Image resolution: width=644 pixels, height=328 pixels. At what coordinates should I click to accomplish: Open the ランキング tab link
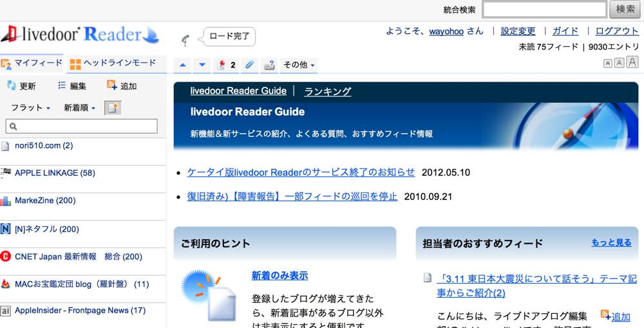[327, 91]
